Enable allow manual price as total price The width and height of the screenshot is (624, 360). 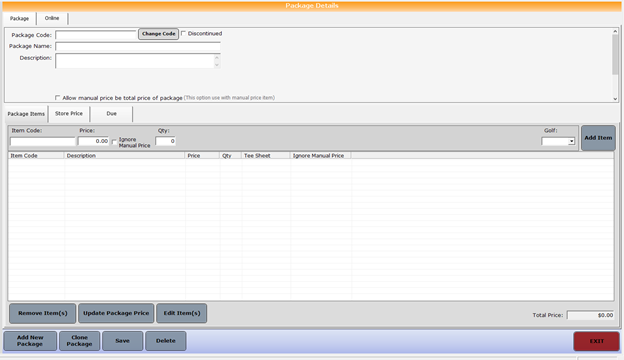point(58,97)
